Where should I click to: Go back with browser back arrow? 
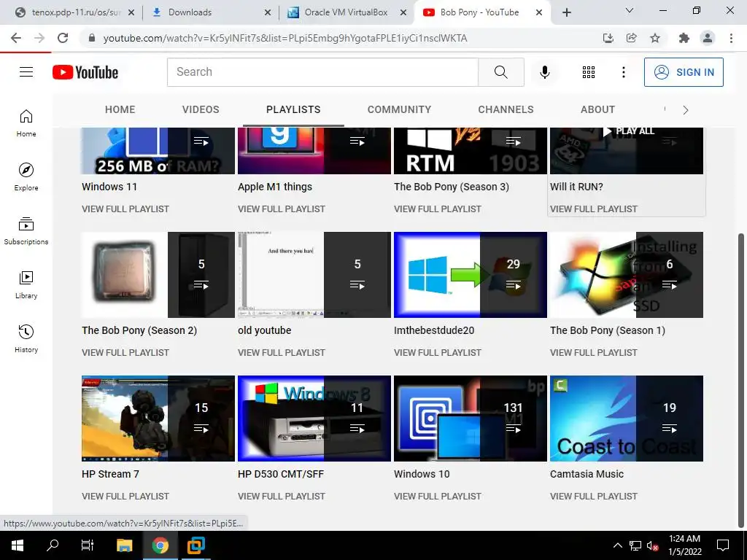[x=16, y=38]
